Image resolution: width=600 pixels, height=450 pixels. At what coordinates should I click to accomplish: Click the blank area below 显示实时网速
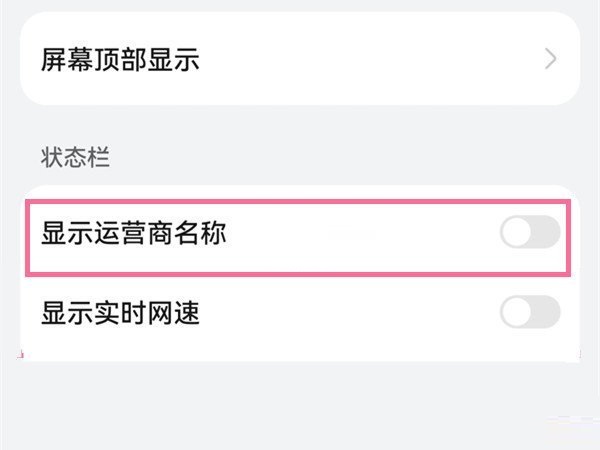click(300, 400)
